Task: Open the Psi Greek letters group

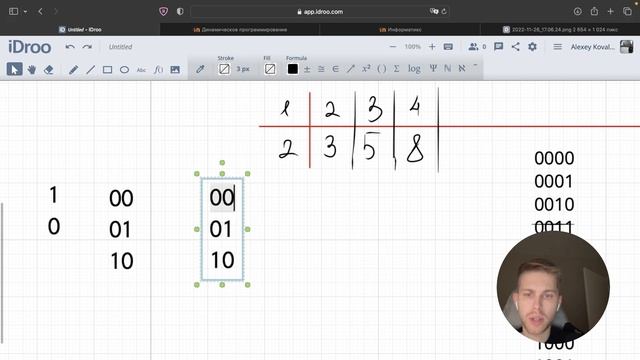Action: pos(433,69)
